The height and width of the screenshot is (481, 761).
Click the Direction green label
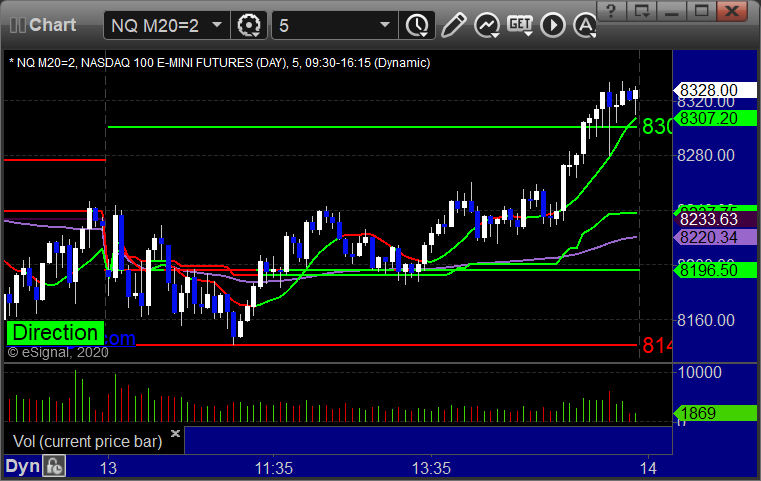click(55, 333)
